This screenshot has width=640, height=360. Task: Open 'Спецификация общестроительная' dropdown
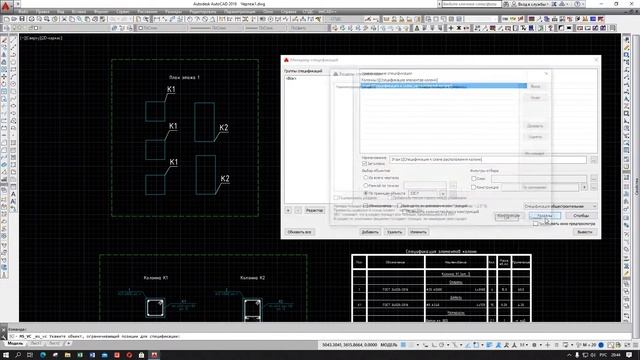pos(560,206)
